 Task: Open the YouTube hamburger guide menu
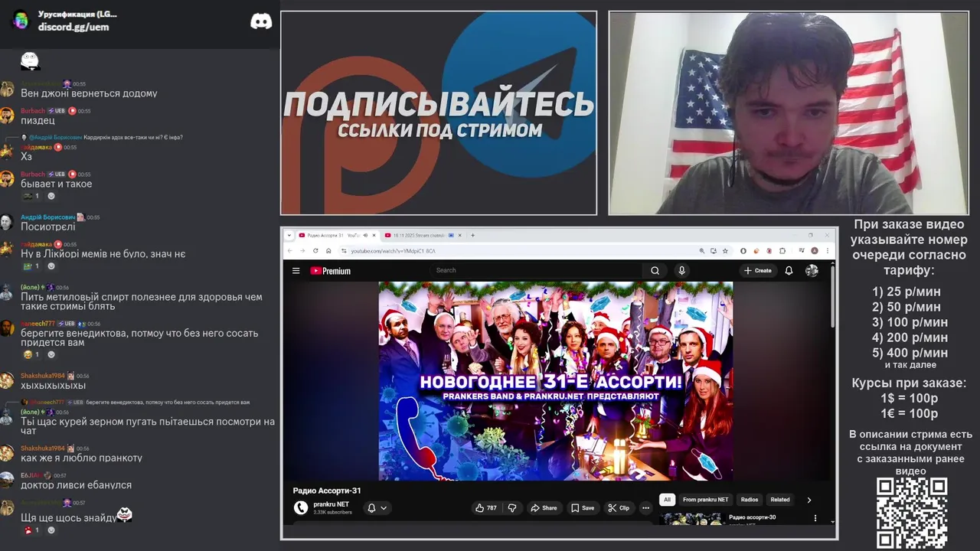[x=296, y=270]
